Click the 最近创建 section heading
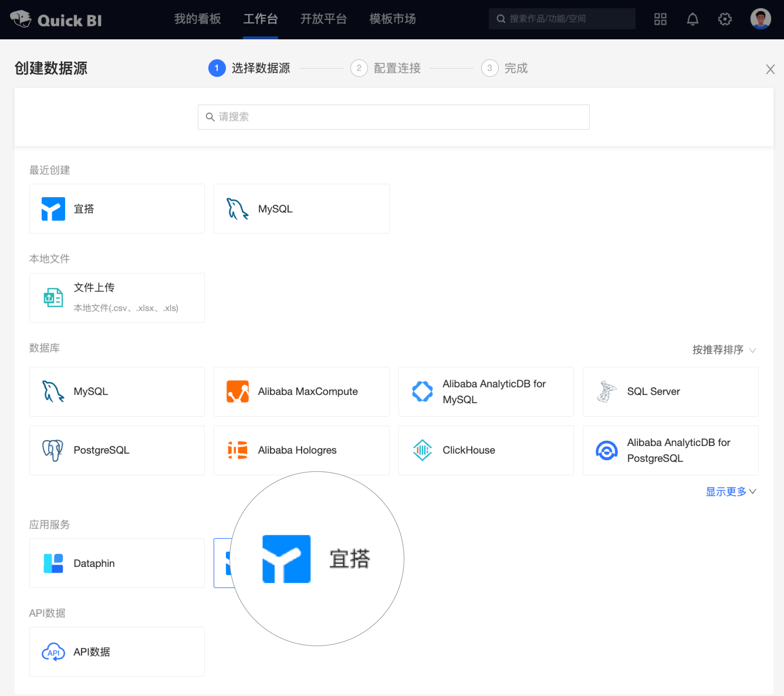 click(50, 170)
